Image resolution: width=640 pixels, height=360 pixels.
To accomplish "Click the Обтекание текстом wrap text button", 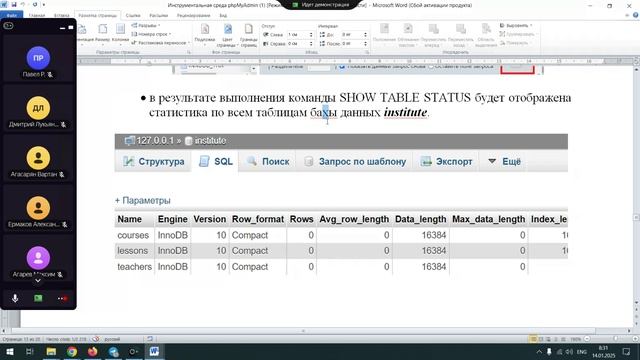I will pyautogui.click(x=408, y=35).
